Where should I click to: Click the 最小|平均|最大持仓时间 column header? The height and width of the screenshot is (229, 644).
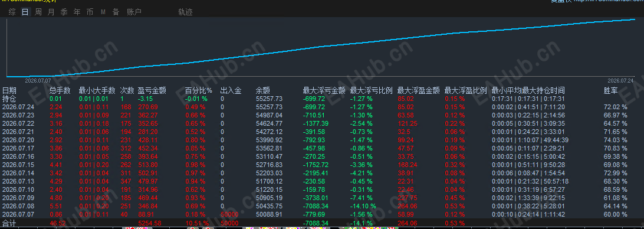pos(528,90)
